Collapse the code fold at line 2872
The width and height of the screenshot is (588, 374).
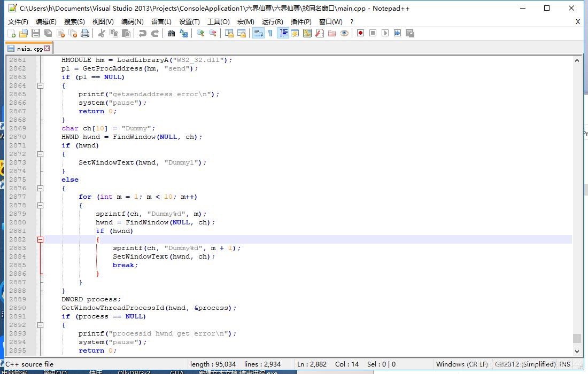coord(41,154)
